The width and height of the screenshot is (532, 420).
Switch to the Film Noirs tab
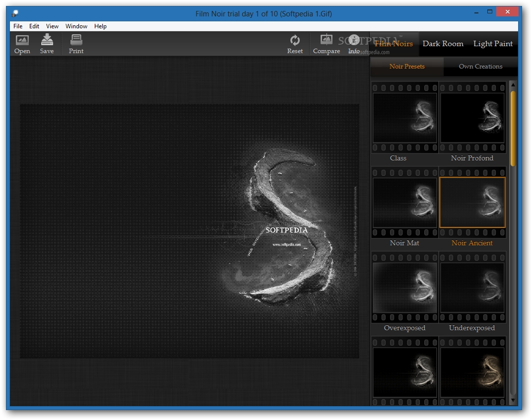394,44
